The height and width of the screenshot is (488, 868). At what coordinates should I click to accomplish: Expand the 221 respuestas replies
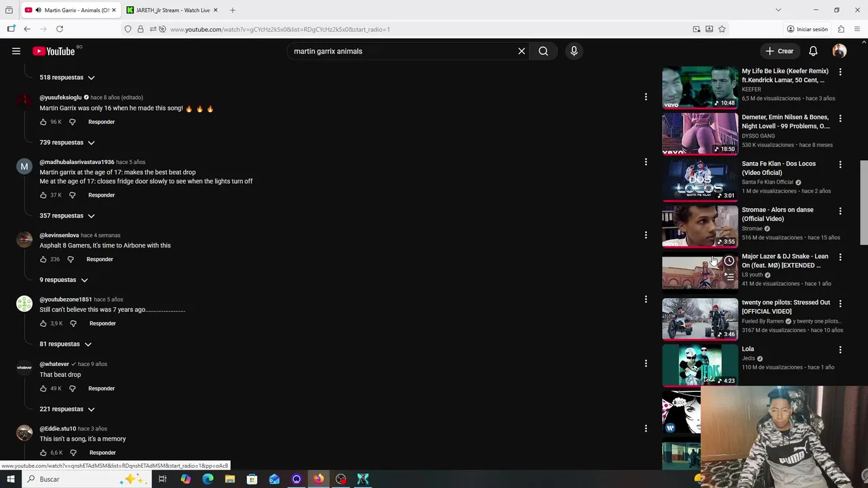[x=66, y=409]
